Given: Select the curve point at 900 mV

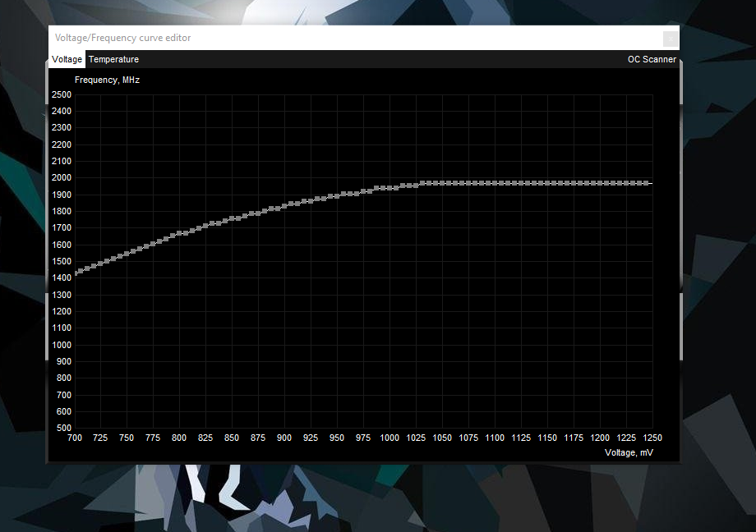Looking at the screenshot, I should pyautogui.click(x=284, y=206).
